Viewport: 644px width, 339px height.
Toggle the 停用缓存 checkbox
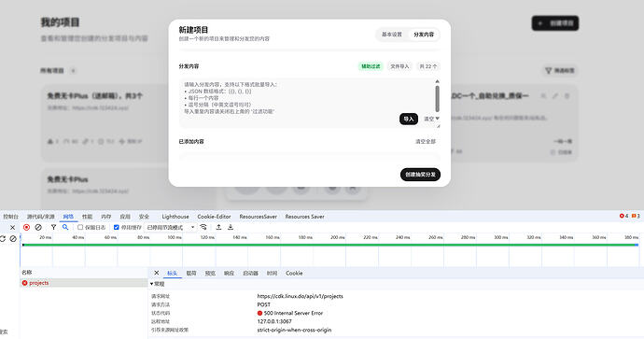click(117, 227)
